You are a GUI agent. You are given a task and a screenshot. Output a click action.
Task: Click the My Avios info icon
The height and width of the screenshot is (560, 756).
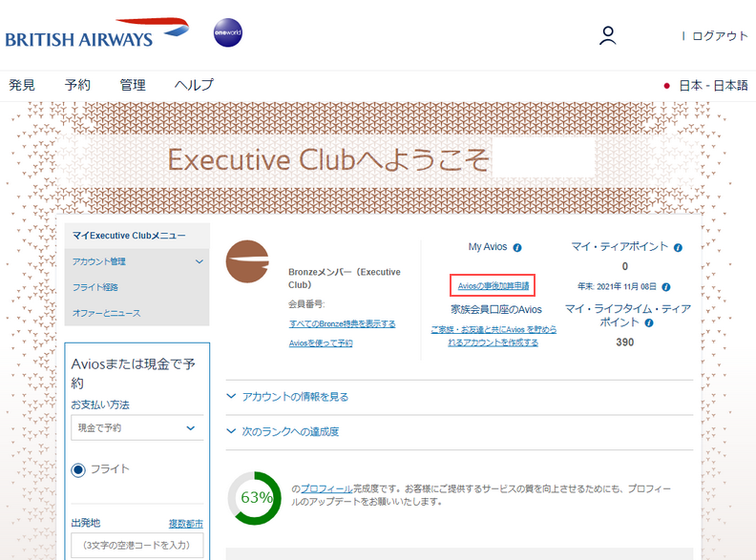click(517, 248)
